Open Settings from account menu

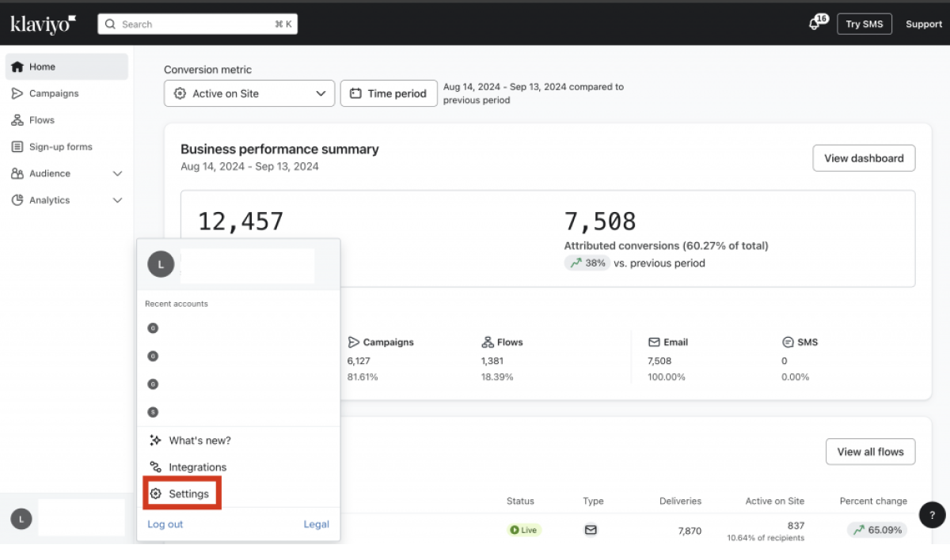pyautogui.click(x=238, y=494)
